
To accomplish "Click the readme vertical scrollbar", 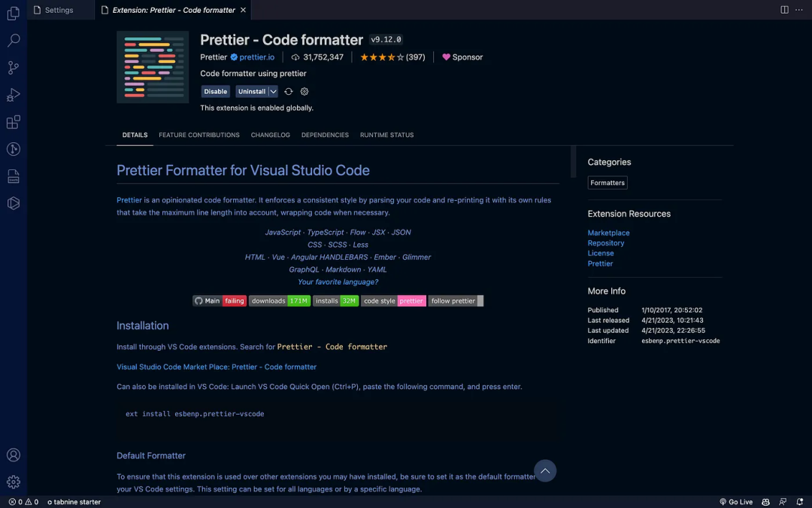I will click(573, 162).
